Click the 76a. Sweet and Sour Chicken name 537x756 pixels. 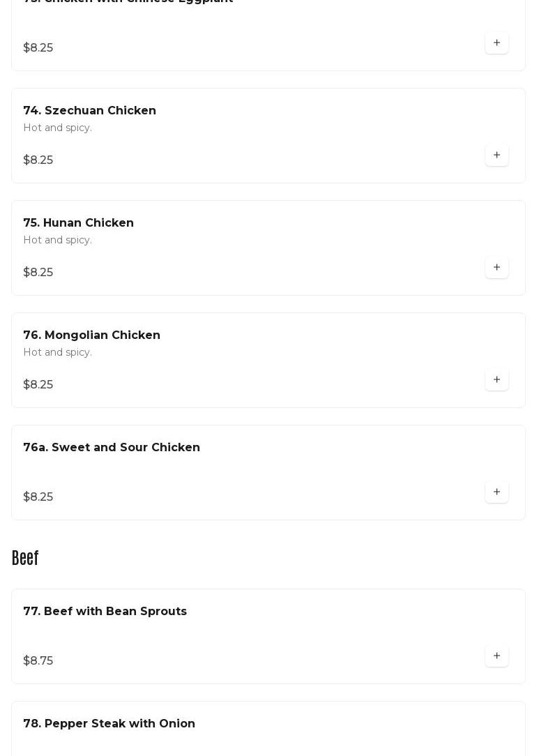point(112,447)
